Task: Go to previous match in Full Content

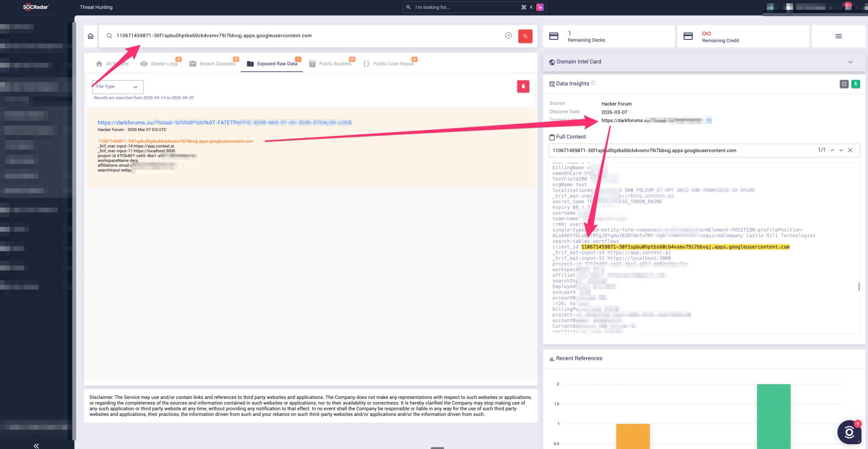Action: coord(832,150)
